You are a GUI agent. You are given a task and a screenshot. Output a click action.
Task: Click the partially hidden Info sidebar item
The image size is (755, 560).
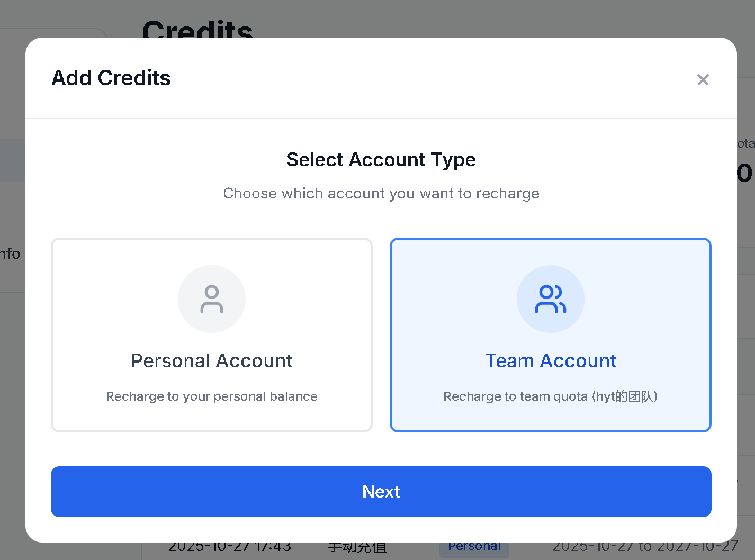click(x=10, y=254)
